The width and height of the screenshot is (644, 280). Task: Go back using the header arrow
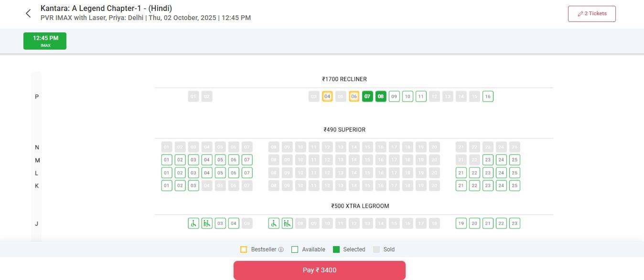click(x=28, y=13)
